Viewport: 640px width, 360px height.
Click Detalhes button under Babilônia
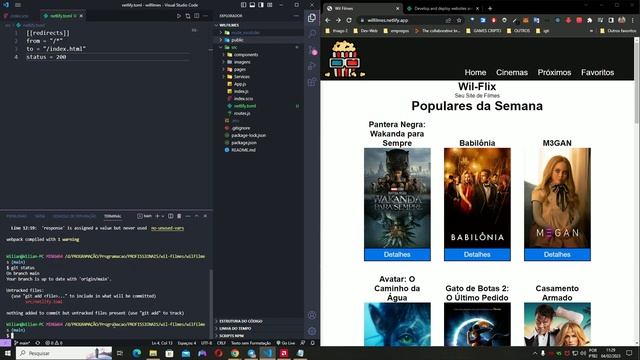click(x=477, y=254)
